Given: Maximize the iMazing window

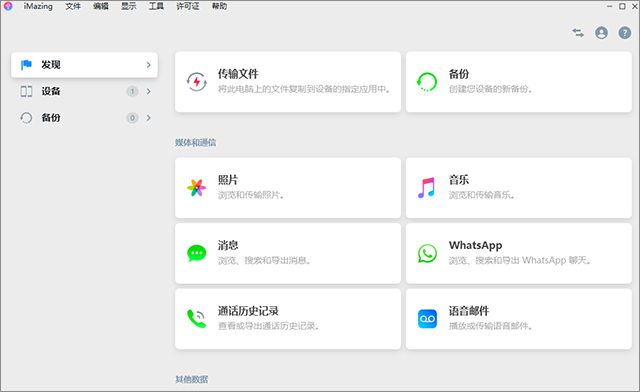Looking at the screenshot, I should coord(622,6).
